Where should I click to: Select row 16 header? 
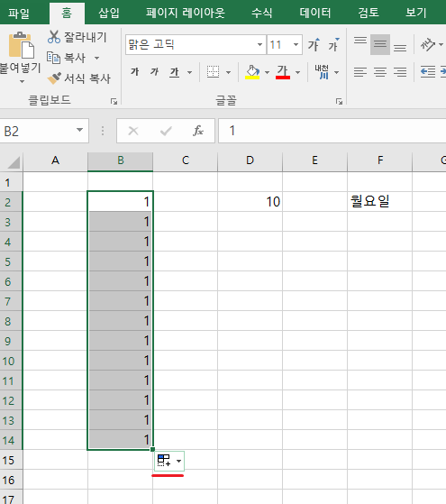(x=11, y=480)
